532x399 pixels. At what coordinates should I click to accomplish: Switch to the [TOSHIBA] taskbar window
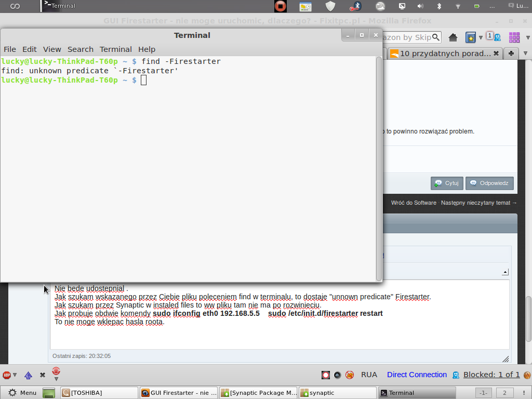click(x=99, y=393)
